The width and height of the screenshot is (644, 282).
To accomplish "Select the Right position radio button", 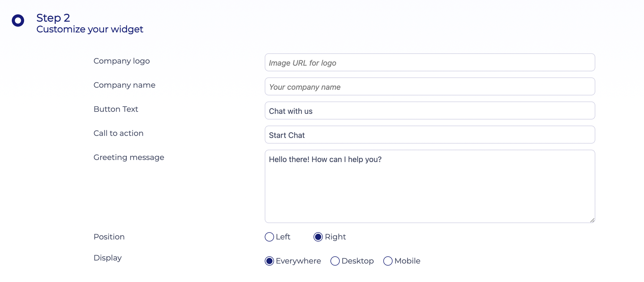I will pyautogui.click(x=318, y=237).
